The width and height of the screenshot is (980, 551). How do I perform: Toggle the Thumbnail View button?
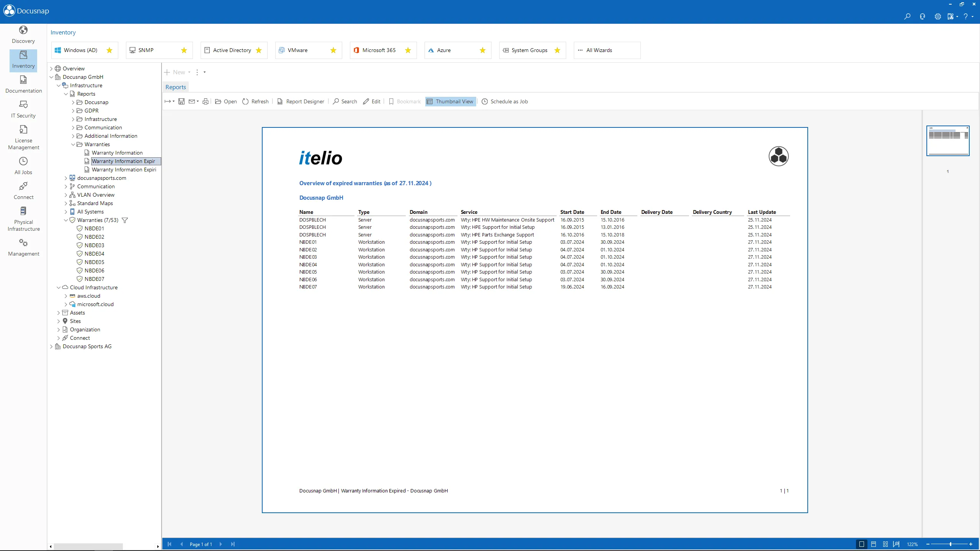pos(450,101)
